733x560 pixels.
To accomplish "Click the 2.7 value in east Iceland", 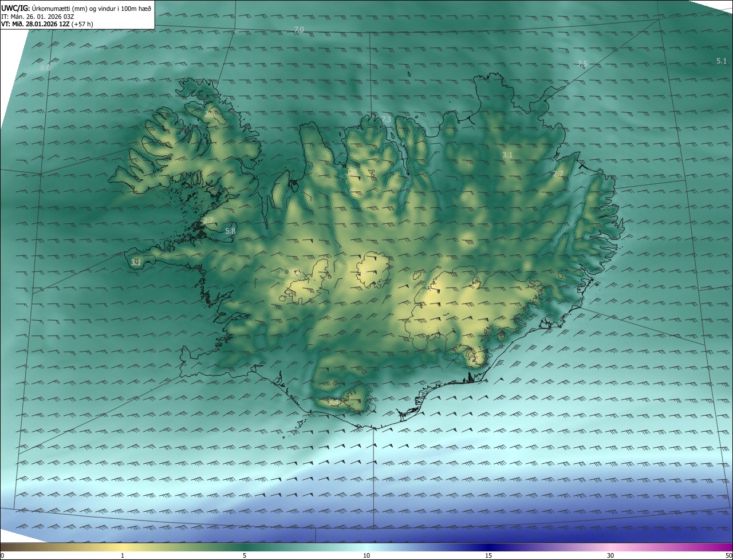I will [x=558, y=173].
